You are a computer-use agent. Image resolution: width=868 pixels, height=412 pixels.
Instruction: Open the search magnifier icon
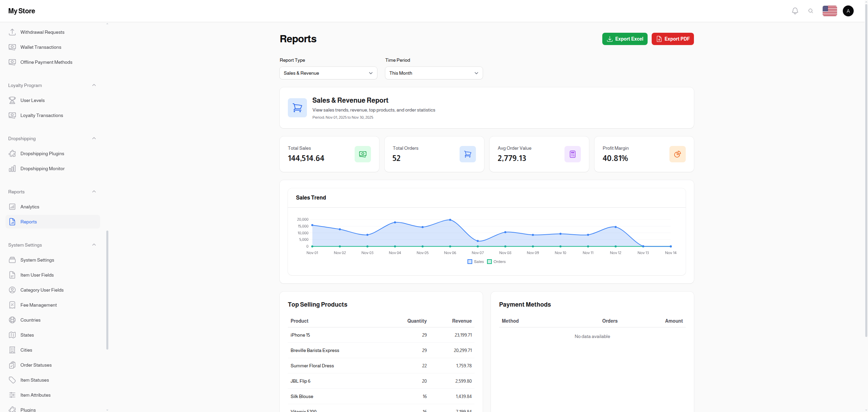(811, 11)
